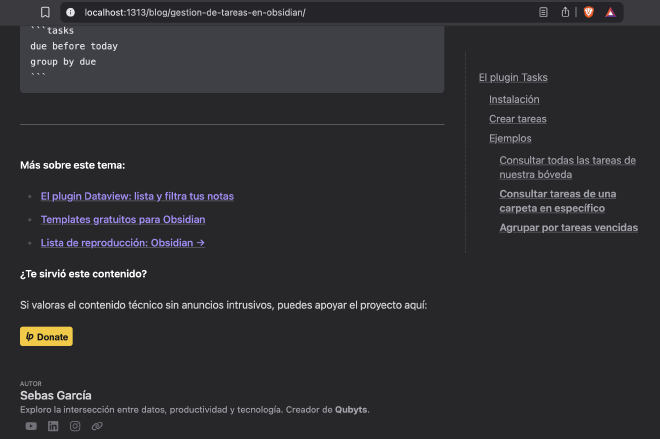
Task: Go to 'Consultar todas las tareas de nuestra bóveda'
Action: click(567, 167)
